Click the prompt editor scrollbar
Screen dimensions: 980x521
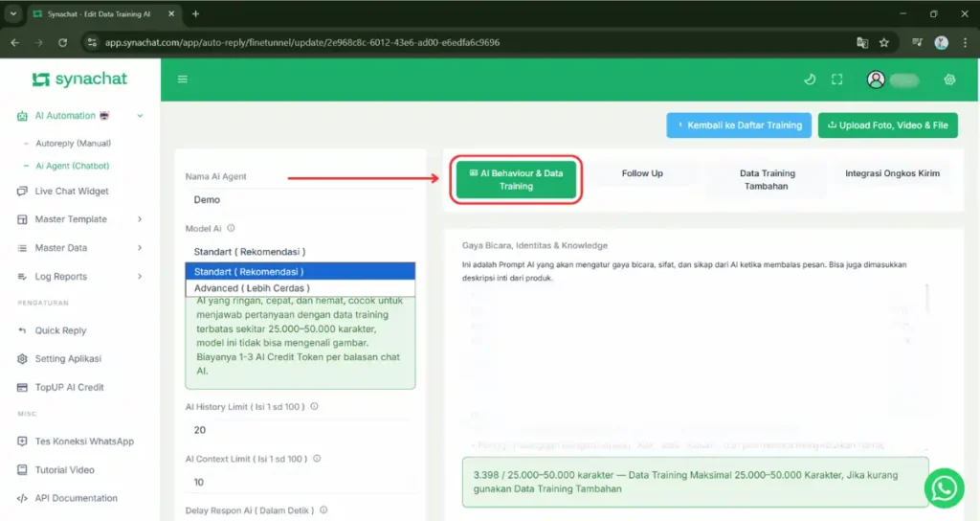(926, 299)
